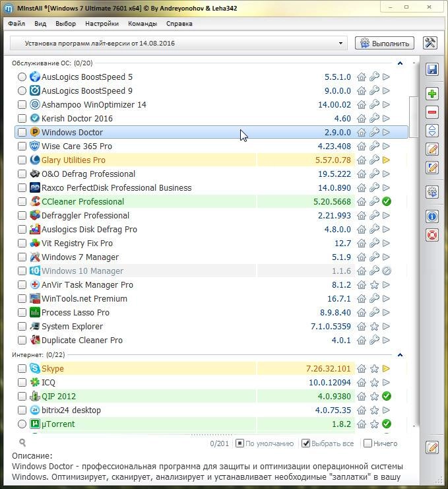
Task: Click key icon for Process Lasso Pro
Action: tap(374, 313)
